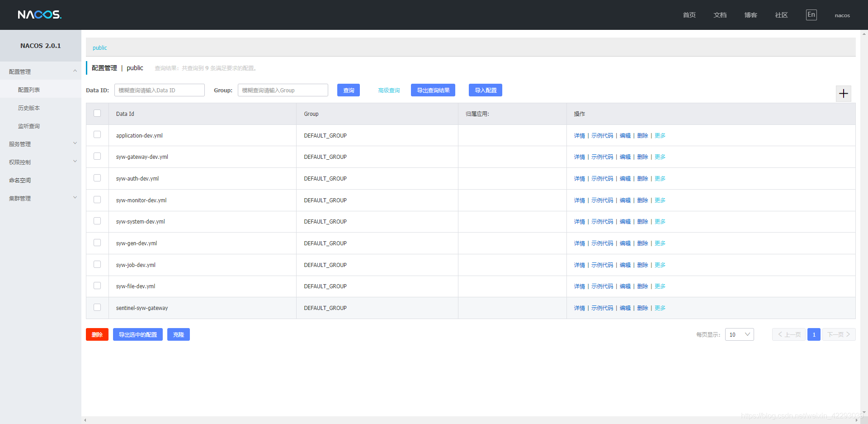Click 导出选中的配置 button
The width and height of the screenshot is (868, 424).
[138, 334]
